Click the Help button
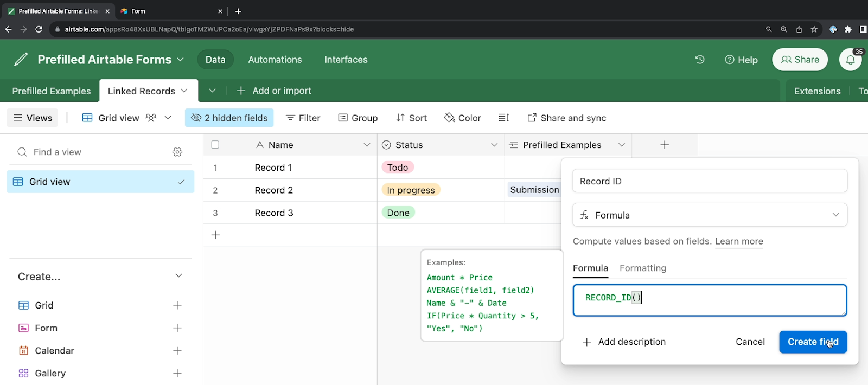The image size is (868, 385). (x=741, y=60)
